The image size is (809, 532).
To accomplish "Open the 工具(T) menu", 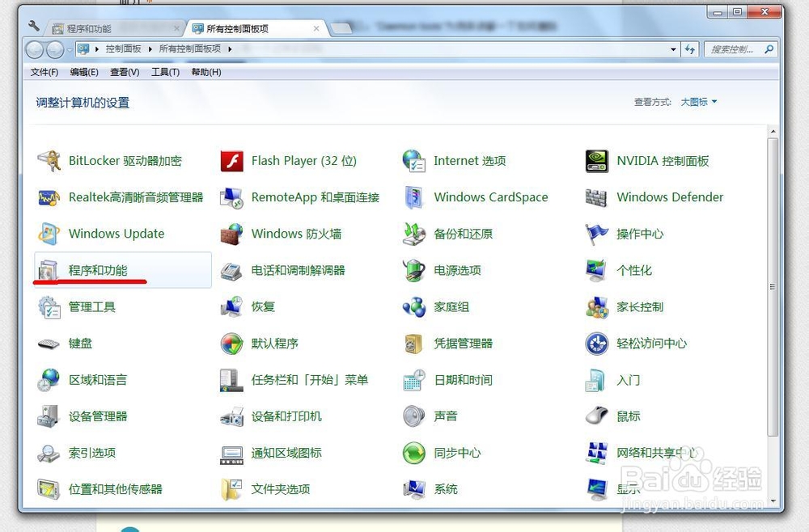I will [165, 72].
